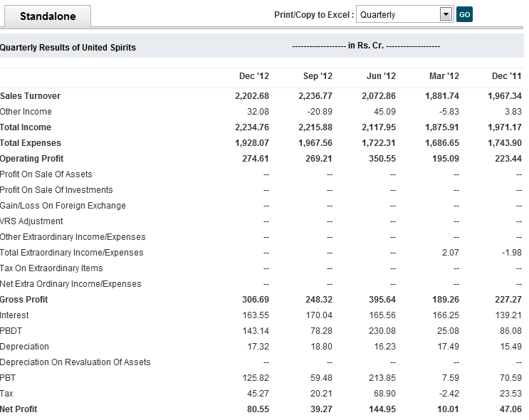Click Other Income value -20.89
The height and width of the screenshot is (420, 529).
[x=320, y=112]
